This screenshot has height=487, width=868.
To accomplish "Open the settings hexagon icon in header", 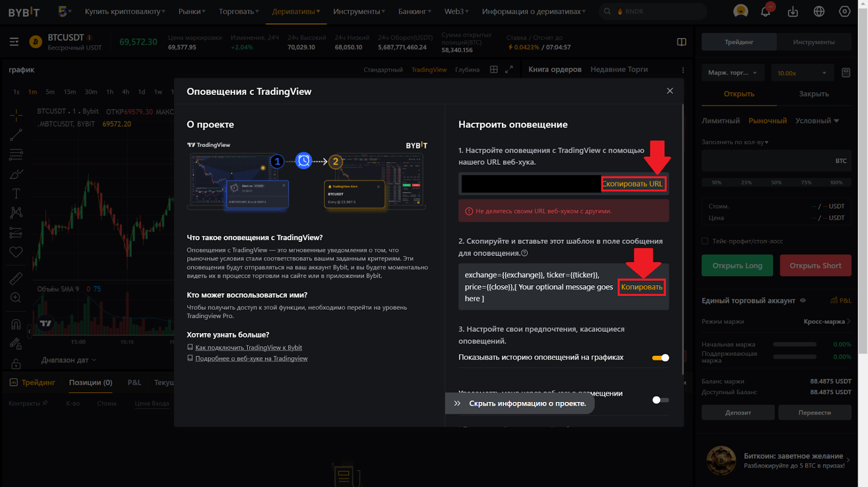I will pos(845,11).
